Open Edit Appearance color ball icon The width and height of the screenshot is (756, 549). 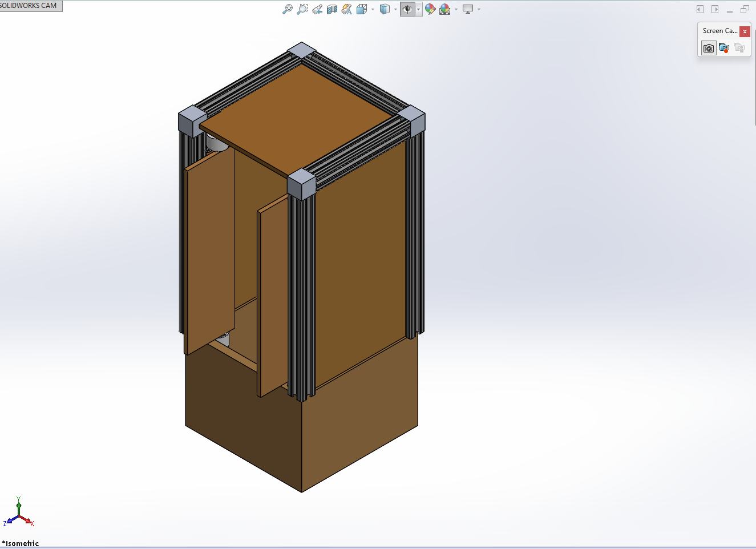[x=430, y=9]
